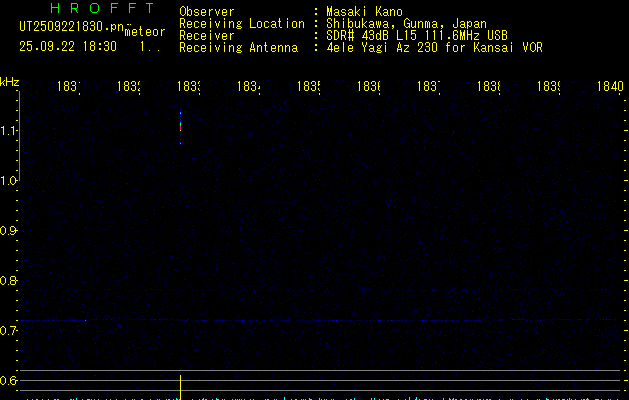Viewport: 629px width, 400px height.
Task: Select the timestamp 25.09.22 18:30
Action: click(68, 46)
